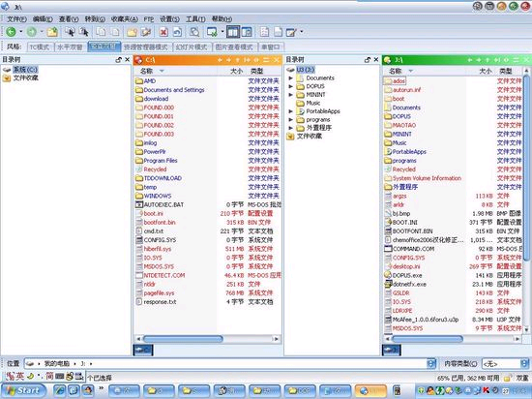Open the 查看(V) menu
Image resolution: width=532 pixels, height=399 pixels.
click(x=69, y=19)
